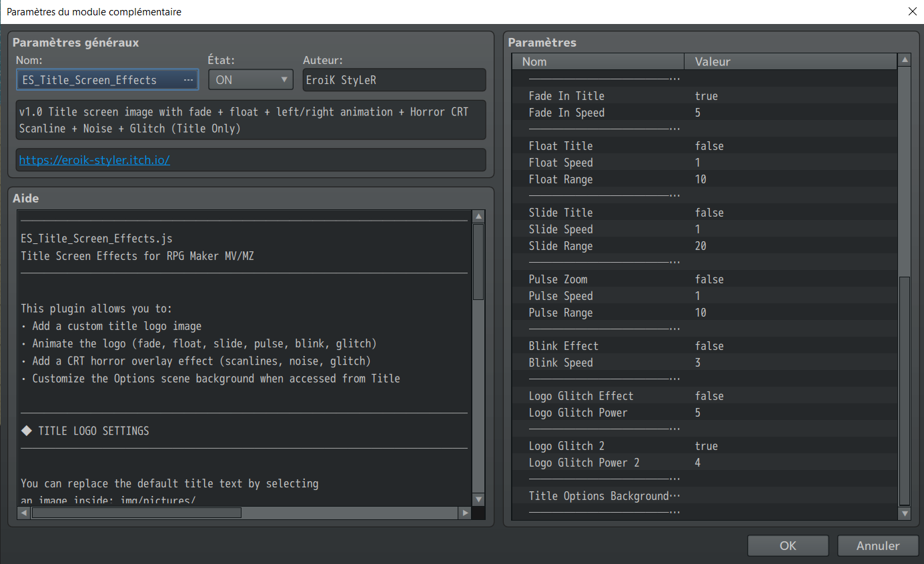Open the eroik-styler.itch.io link
924x564 pixels.
coord(95,160)
